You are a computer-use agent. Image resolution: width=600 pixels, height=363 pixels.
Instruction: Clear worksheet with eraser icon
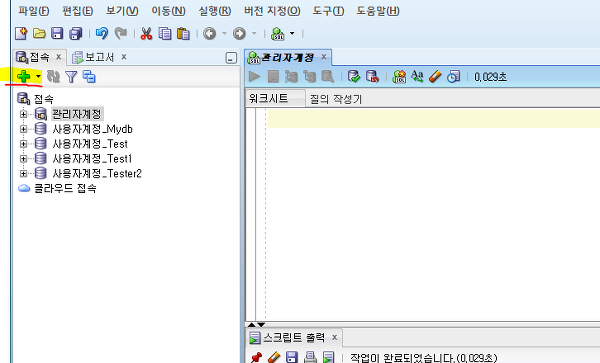[435, 77]
